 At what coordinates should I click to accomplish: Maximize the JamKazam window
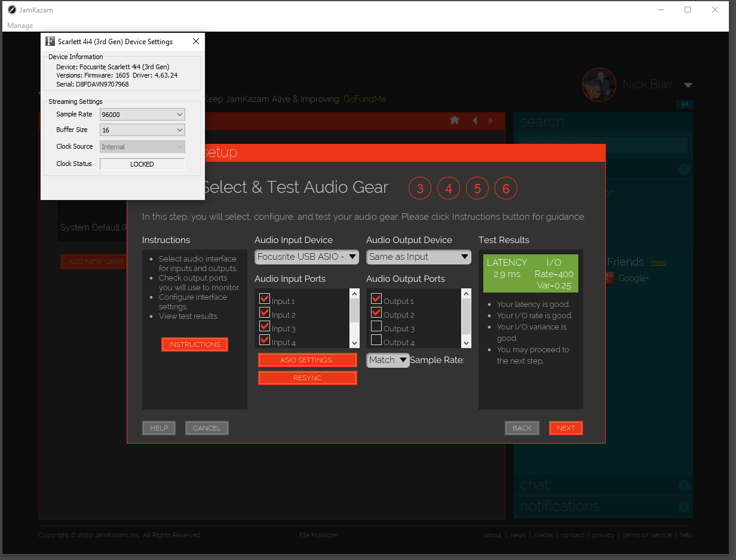[x=688, y=10]
